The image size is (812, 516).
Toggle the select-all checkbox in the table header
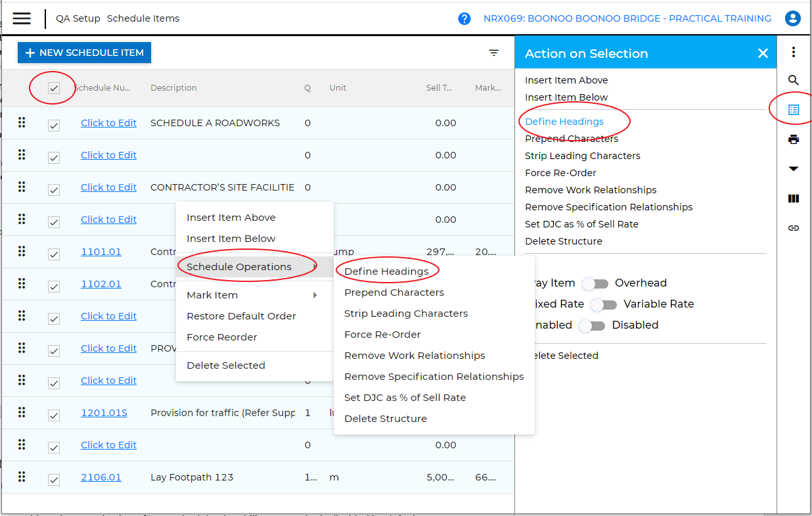(x=54, y=88)
